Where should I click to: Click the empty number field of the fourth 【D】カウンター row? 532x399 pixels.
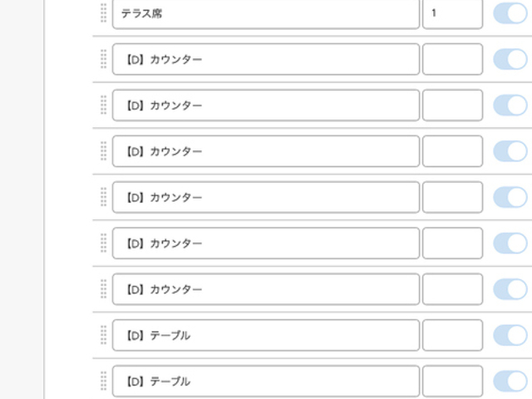click(452, 197)
